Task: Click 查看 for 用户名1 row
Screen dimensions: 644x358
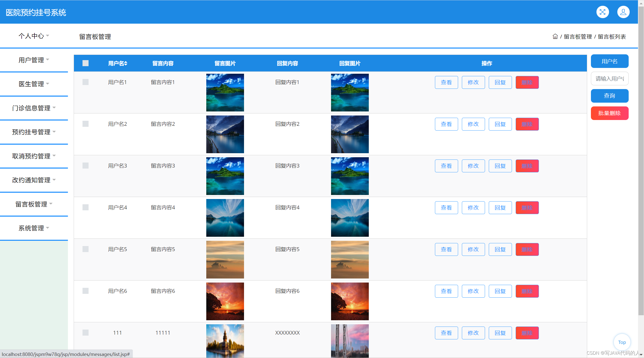Action: (446, 82)
